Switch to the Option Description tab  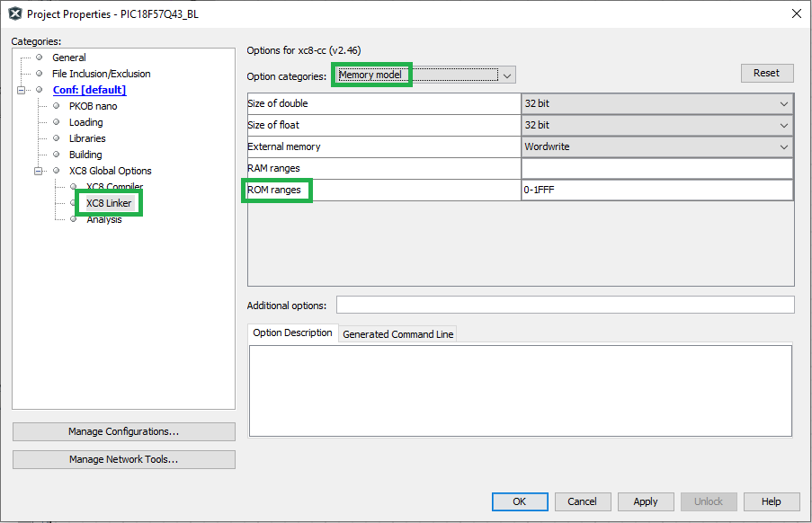292,333
